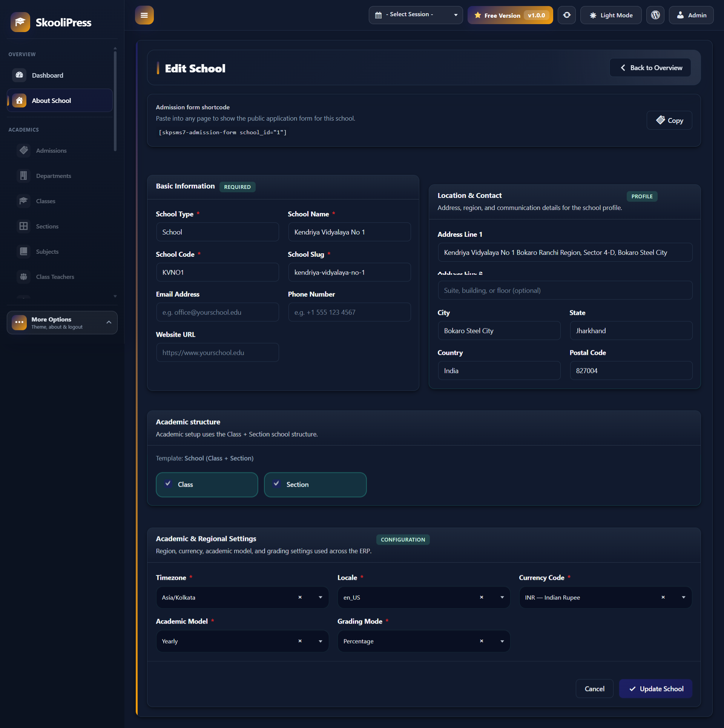Screen dimensions: 724x728
Task: Expand the Locale dropdown arrow
Action: 502,597
